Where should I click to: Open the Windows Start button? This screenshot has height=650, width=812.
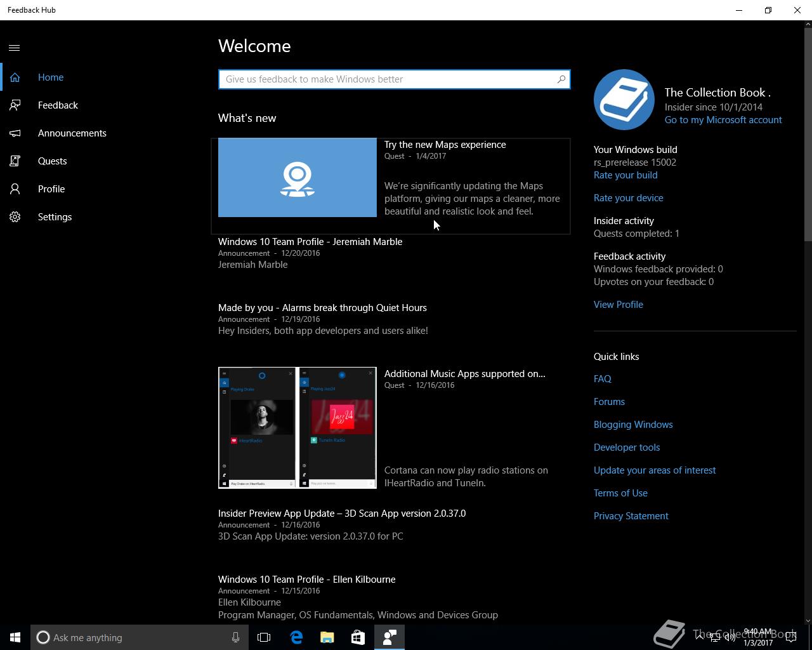point(15,637)
